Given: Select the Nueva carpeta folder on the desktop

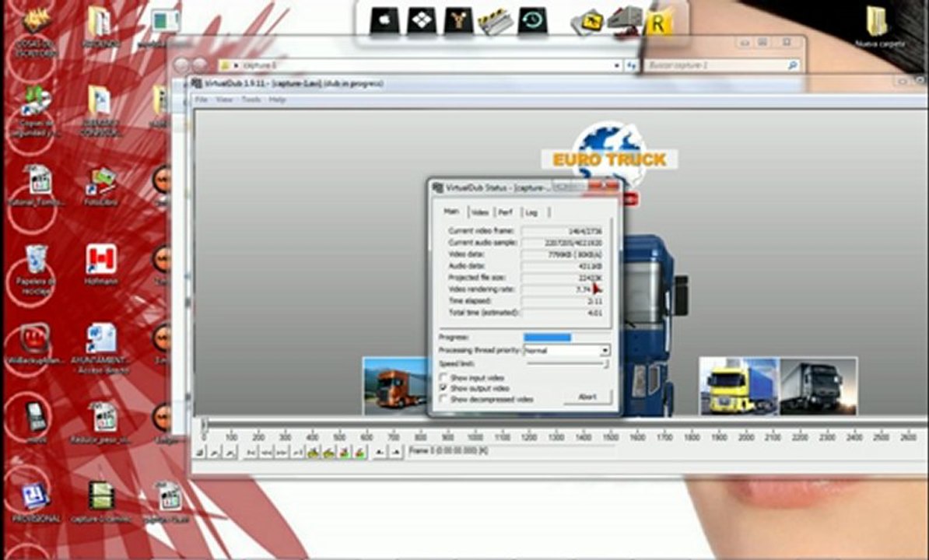Looking at the screenshot, I should 879,26.
